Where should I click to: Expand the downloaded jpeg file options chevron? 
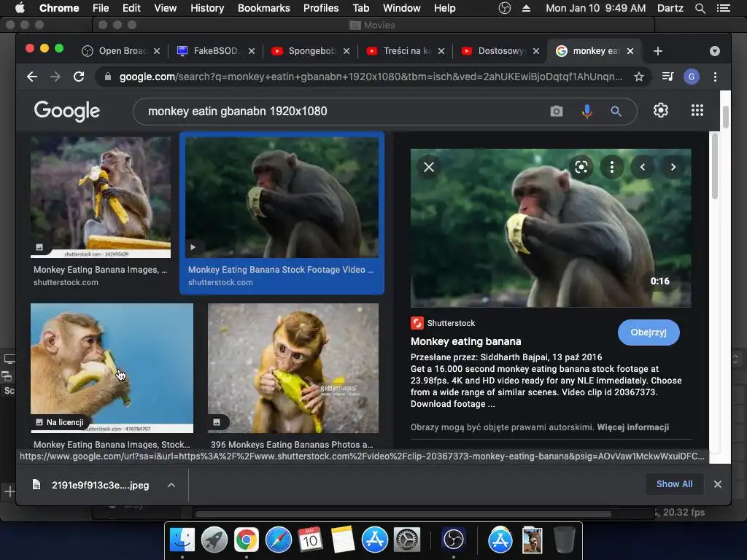171,485
